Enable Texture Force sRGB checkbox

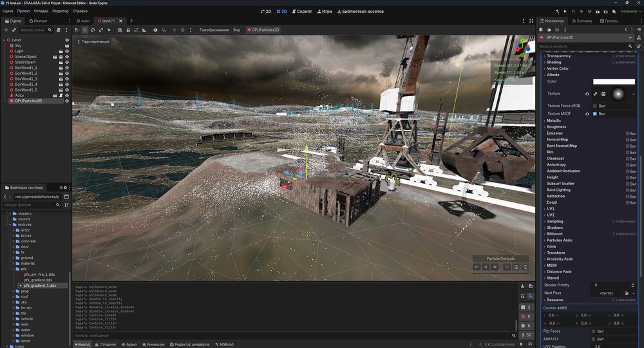tap(594, 106)
